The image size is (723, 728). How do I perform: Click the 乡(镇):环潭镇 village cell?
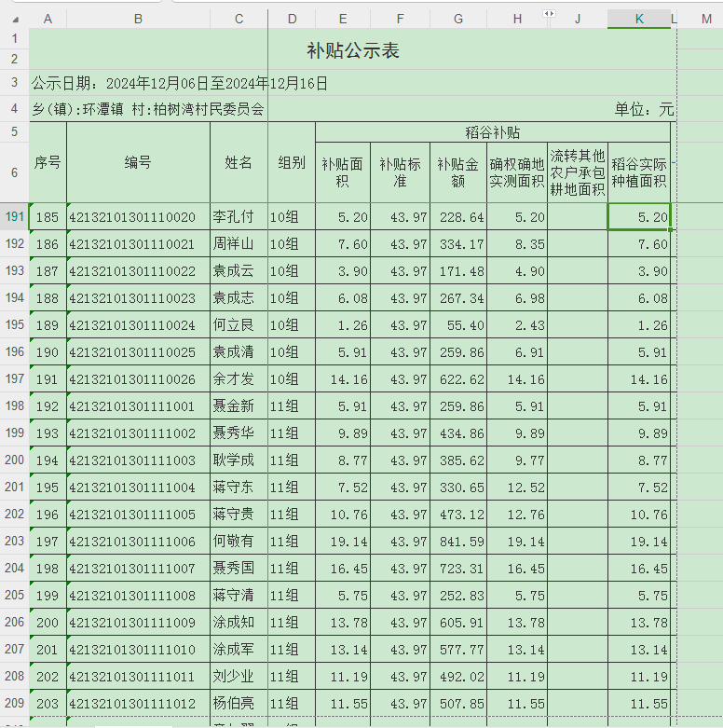148,109
